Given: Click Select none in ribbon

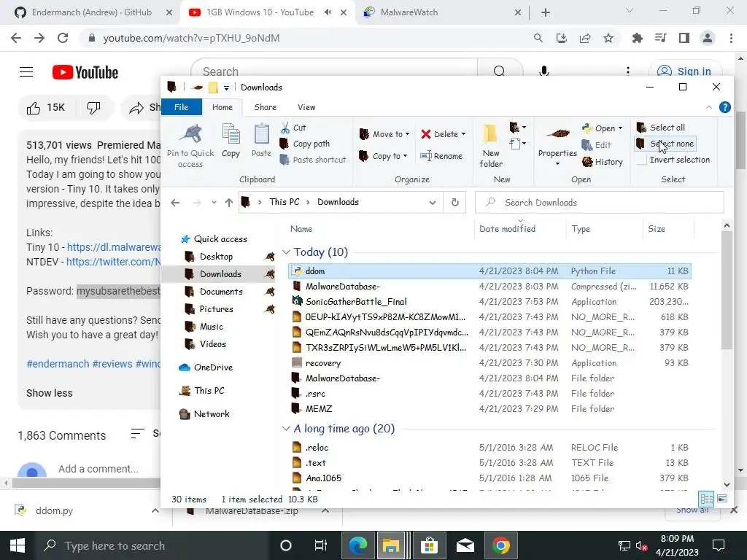Looking at the screenshot, I should pyautogui.click(x=665, y=144).
